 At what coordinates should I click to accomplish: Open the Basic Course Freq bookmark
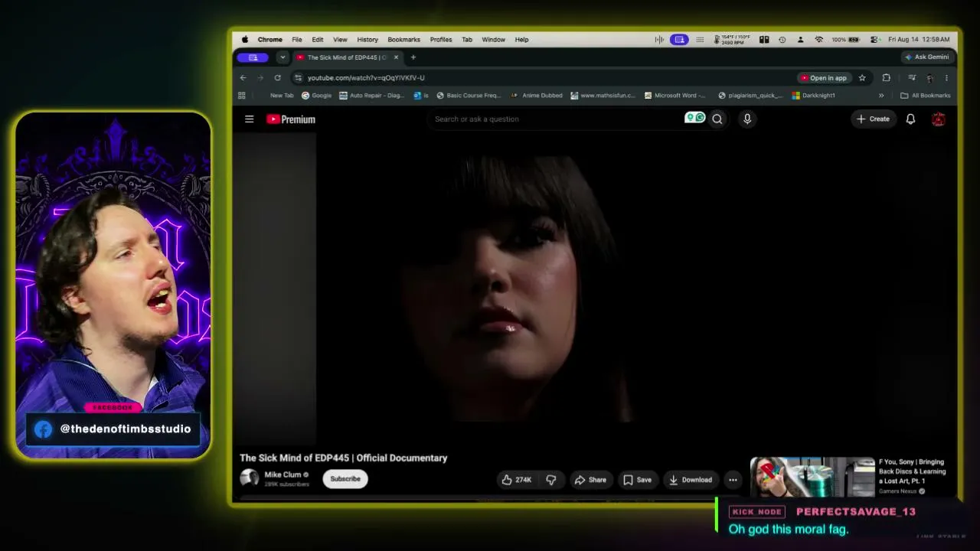coord(468,96)
